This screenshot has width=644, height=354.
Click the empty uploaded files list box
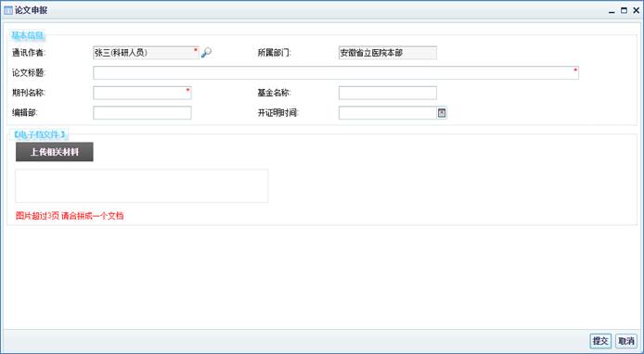click(142, 186)
